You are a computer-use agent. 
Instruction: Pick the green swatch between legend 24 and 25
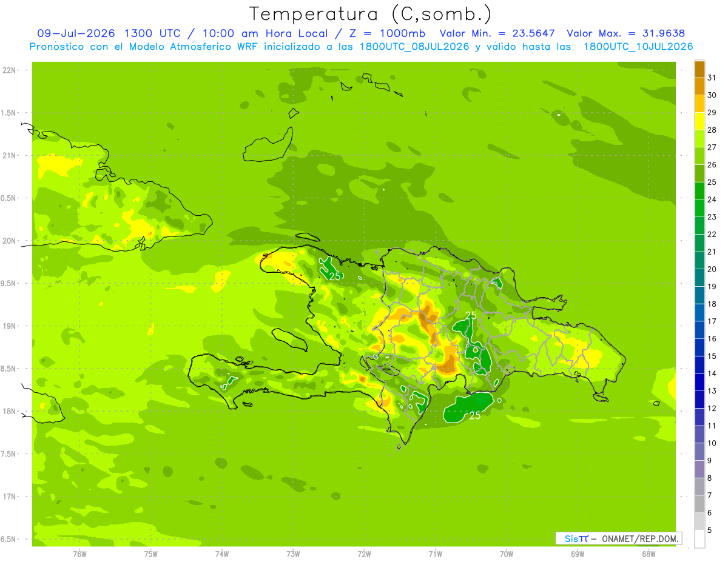(699, 191)
